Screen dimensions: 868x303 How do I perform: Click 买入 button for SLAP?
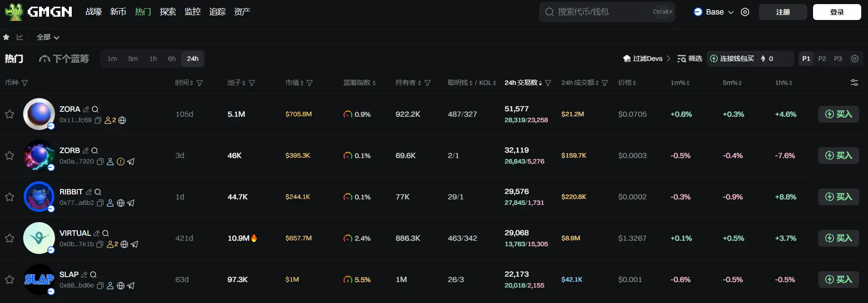pyautogui.click(x=838, y=279)
